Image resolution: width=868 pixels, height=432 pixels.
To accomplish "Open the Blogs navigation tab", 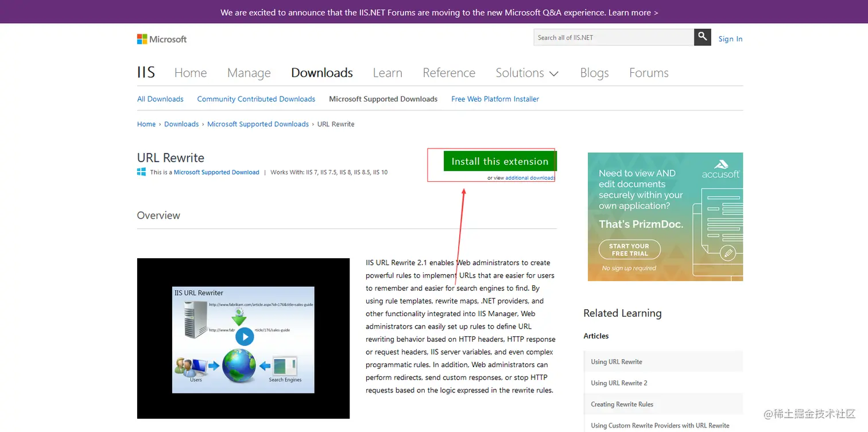I will point(594,73).
